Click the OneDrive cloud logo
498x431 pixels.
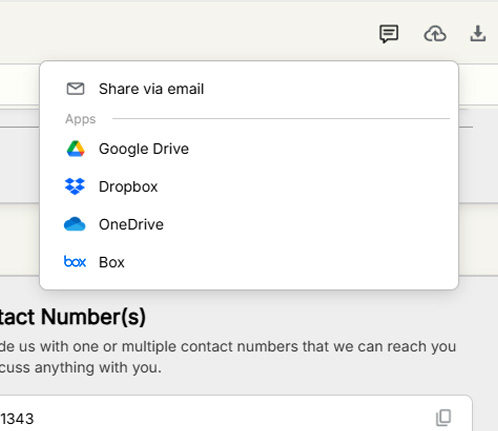point(75,224)
